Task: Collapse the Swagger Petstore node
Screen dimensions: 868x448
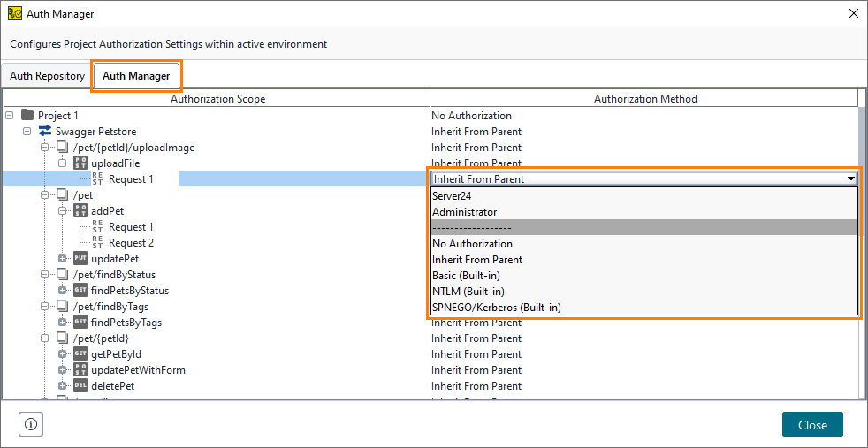Action: tap(27, 132)
